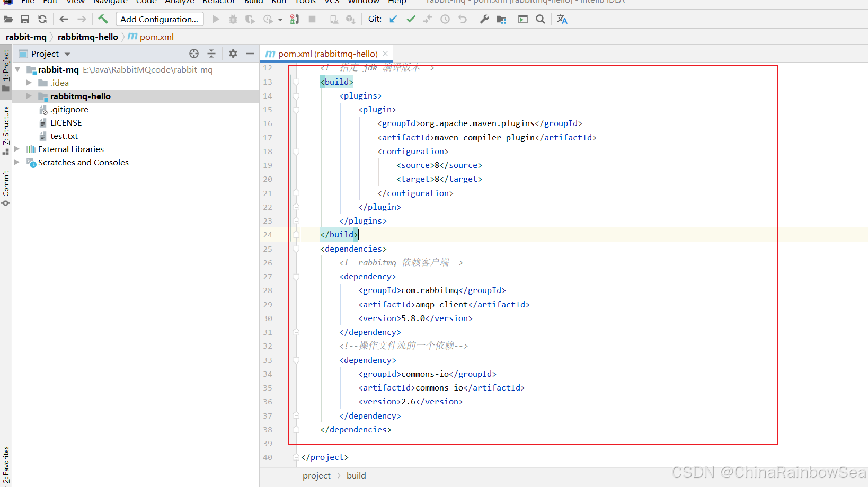The height and width of the screenshot is (487, 868).
Task: Click build in the bottom breadcrumb bar
Action: [x=356, y=475]
